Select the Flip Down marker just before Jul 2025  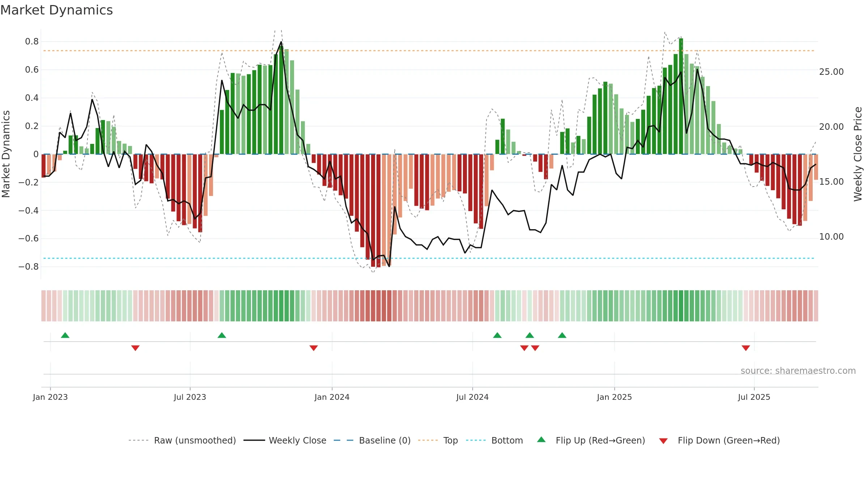click(x=746, y=348)
